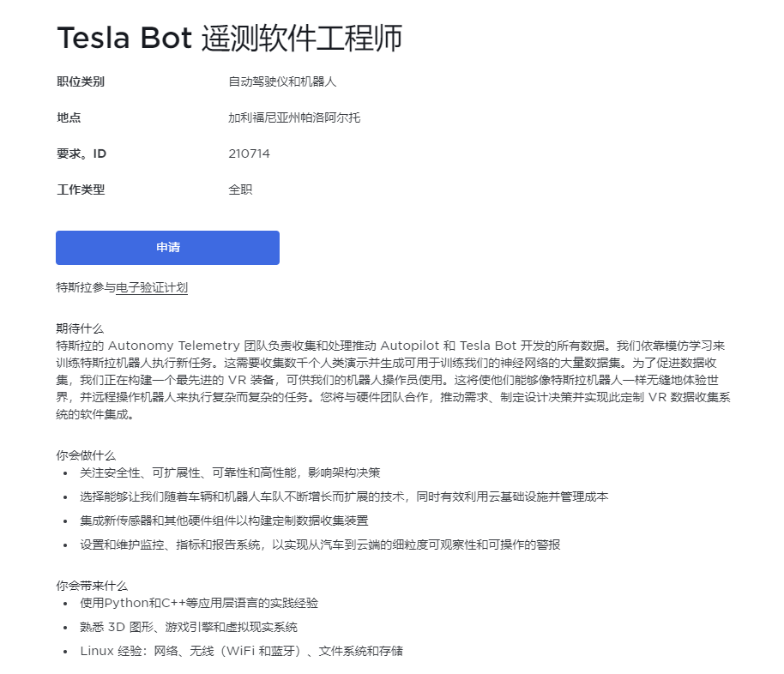Viewport: 784px width, 674px height.
Task: Click the bullet about 关注安全性、可扩展性
Action: [x=230, y=472]
